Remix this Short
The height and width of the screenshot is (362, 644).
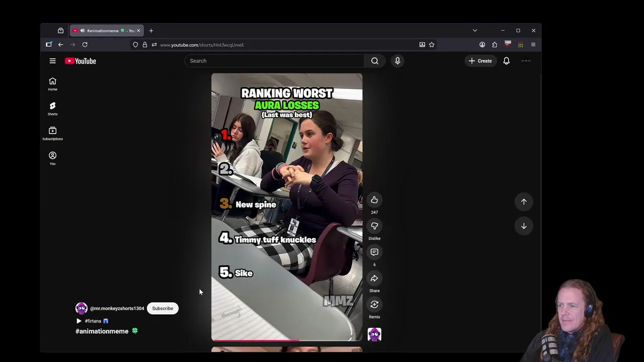374,305
